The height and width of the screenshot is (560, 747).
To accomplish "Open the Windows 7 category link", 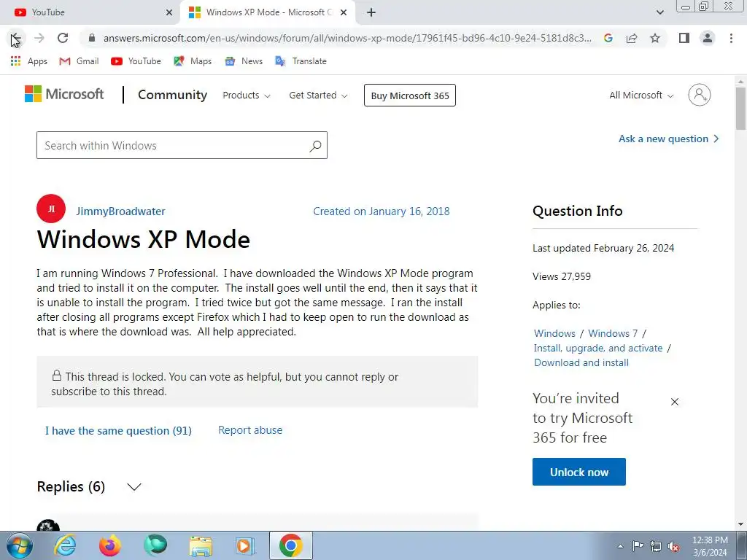I will pos(613,333).
